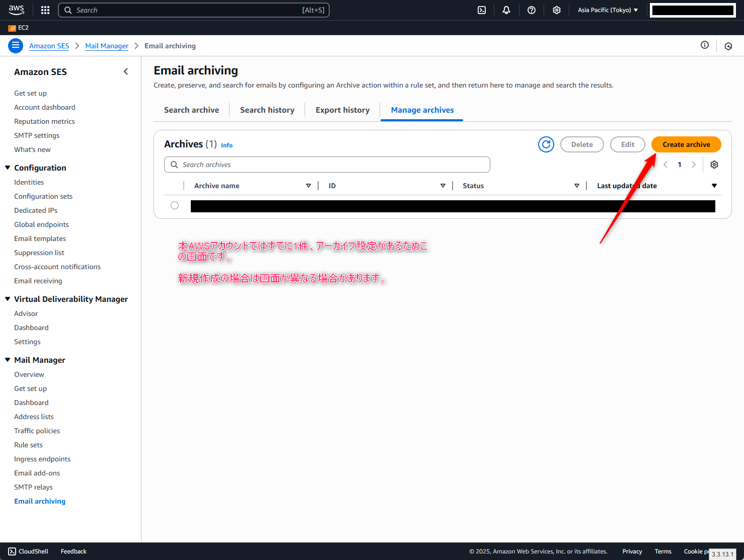This screenshot has width=744, height=560.
Task: Open the Asia Pacific (Tokyo) region dropdown
Action: click(608, 10)
